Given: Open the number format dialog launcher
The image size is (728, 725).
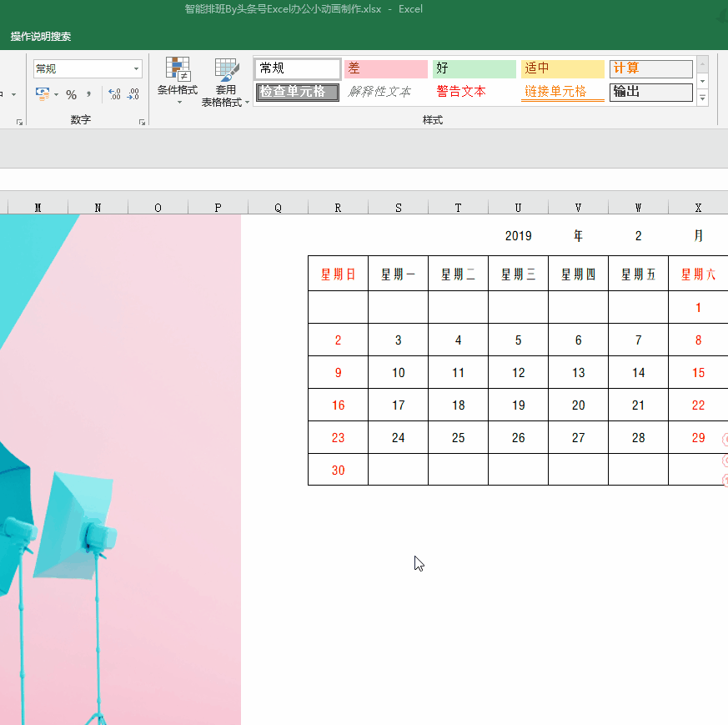Looking at the screenshot, I should [x=142, y=122].
